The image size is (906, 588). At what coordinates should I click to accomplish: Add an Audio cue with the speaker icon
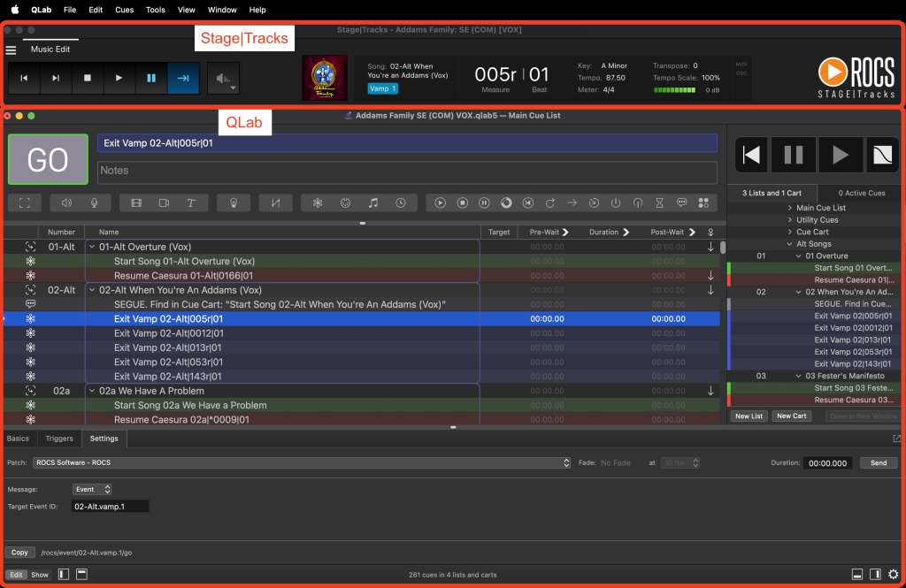[66, 203]
